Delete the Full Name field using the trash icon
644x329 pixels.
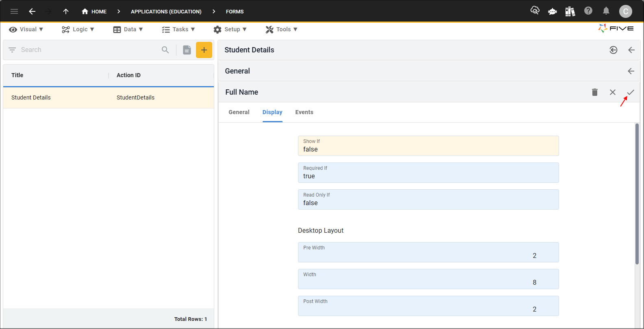coord(595,92)
